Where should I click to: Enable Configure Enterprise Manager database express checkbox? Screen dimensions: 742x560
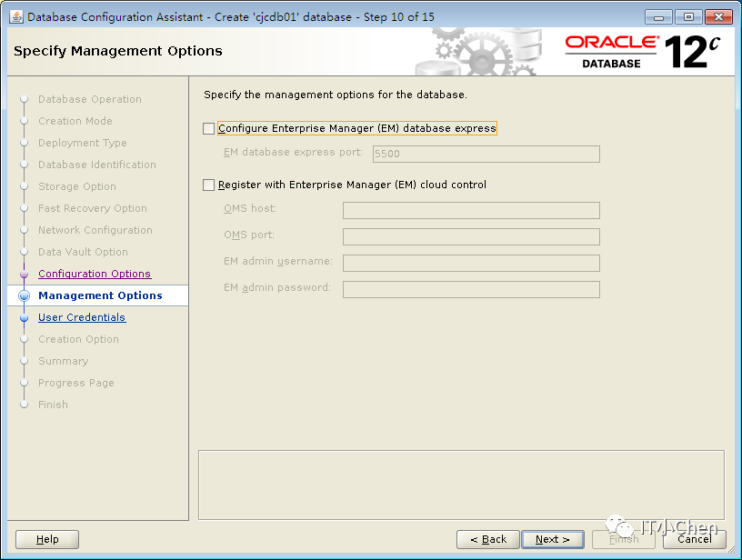point(209,128)
